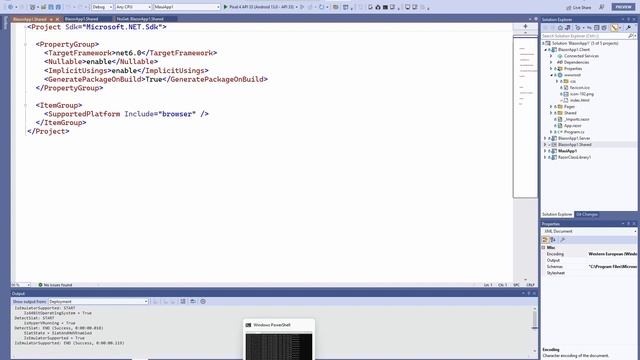Click Sync with Active Document icon

tap(589, 28)
